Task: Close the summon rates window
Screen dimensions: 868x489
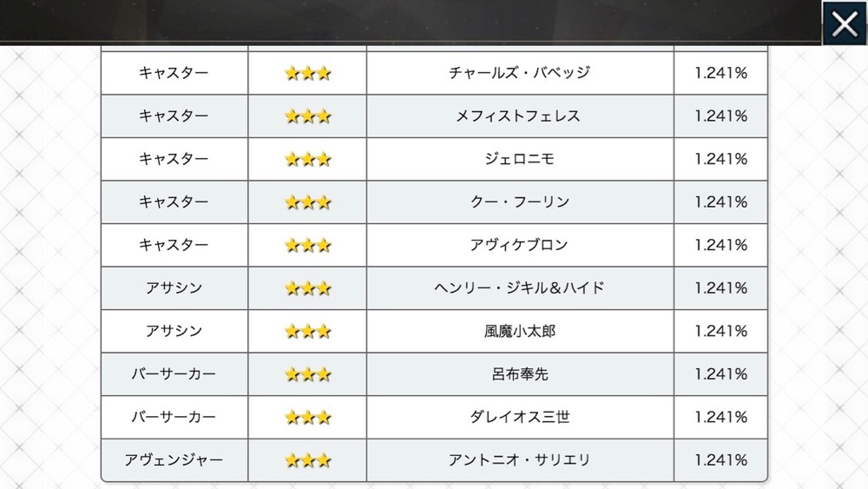Action: [845, 23]
